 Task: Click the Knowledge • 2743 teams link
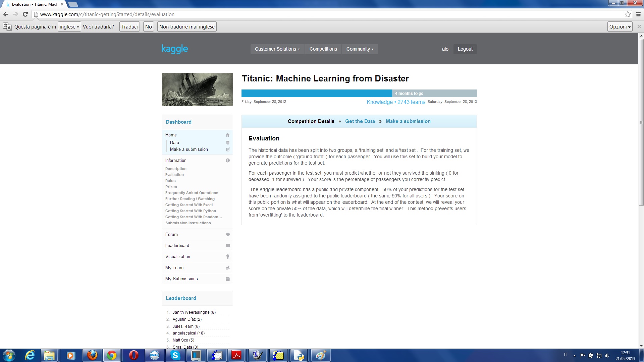coord(396,102)
